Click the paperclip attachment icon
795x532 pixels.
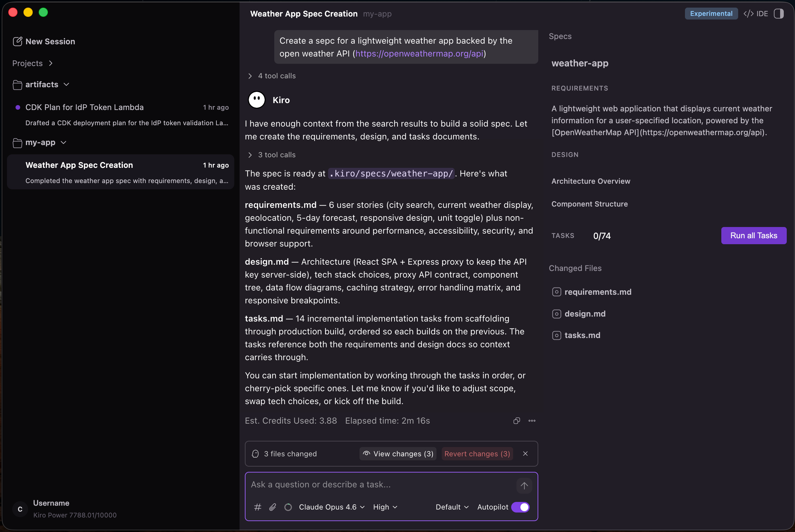coord(273,507)
